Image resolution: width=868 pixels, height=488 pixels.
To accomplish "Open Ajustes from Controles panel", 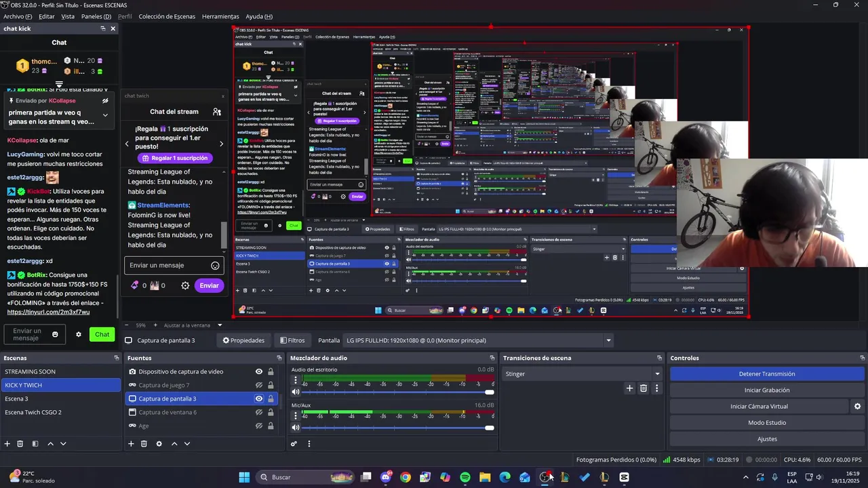I will pos(767,439).
